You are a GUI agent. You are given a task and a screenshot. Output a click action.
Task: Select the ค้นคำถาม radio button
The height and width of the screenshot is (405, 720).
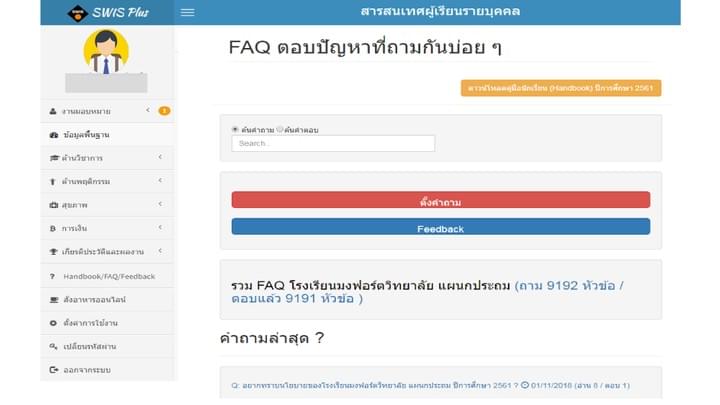pyautogui.click(x=235, y=129)
